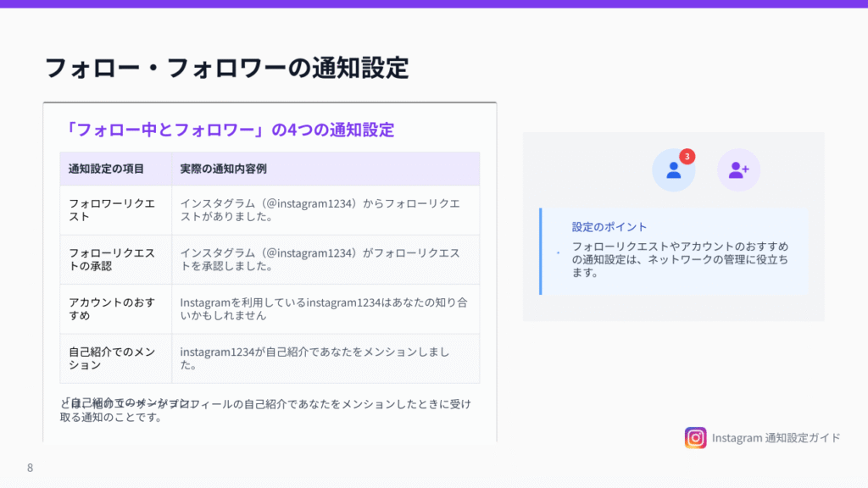Select the 実際の通知内容例 column header
This screenshot has height=488, width=868.
(223, 169)
